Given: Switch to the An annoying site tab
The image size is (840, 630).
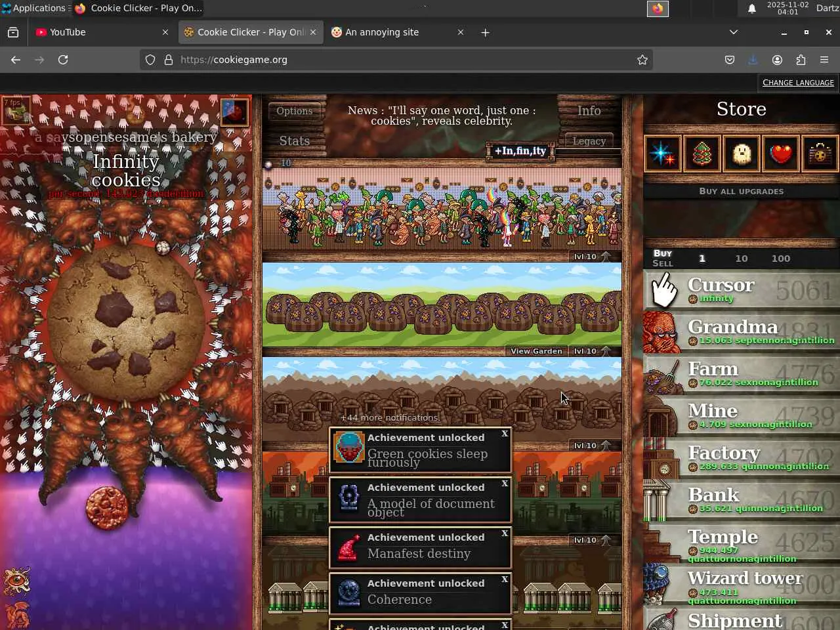Looking at the screenshot, I should (398, 32).
